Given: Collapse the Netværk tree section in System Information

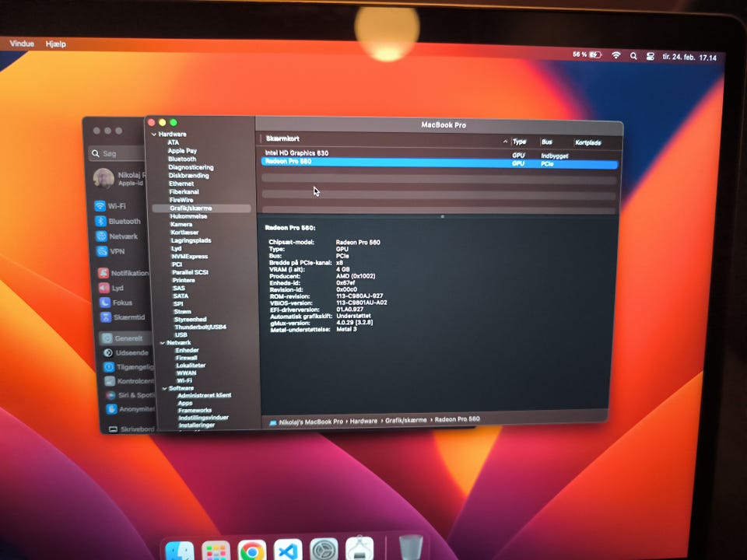Looking at the screenshot, I should click(x=163, y=342).
